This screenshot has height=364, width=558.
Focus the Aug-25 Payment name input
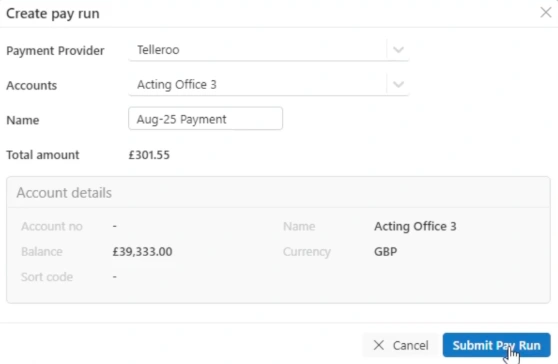(205, 119)
